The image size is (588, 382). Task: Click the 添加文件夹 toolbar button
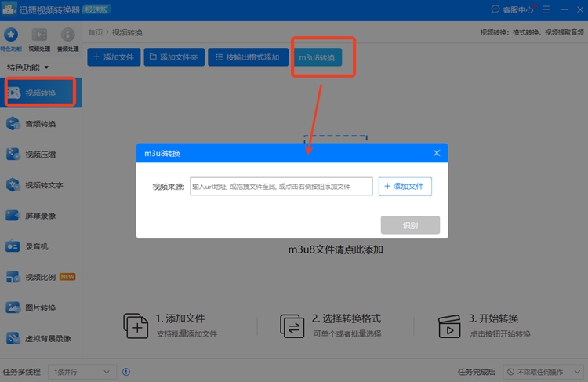tap(174, 57)
